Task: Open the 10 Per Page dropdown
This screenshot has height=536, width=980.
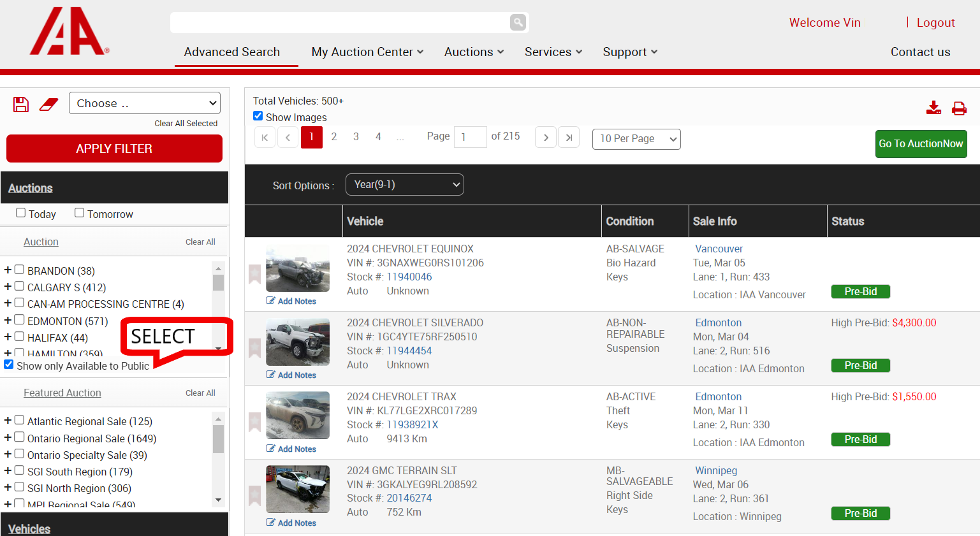Action: point(636,139)
